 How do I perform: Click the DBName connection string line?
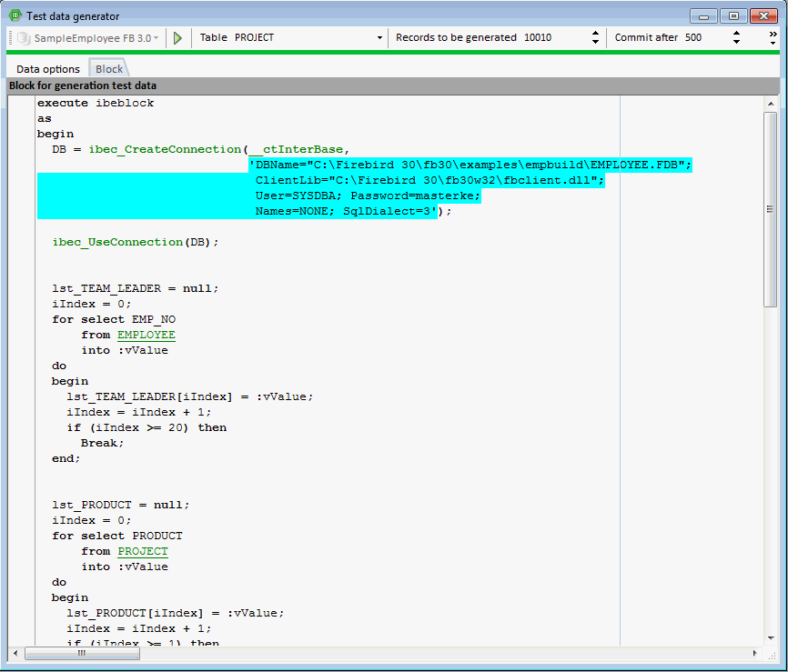tap(470, 165)
